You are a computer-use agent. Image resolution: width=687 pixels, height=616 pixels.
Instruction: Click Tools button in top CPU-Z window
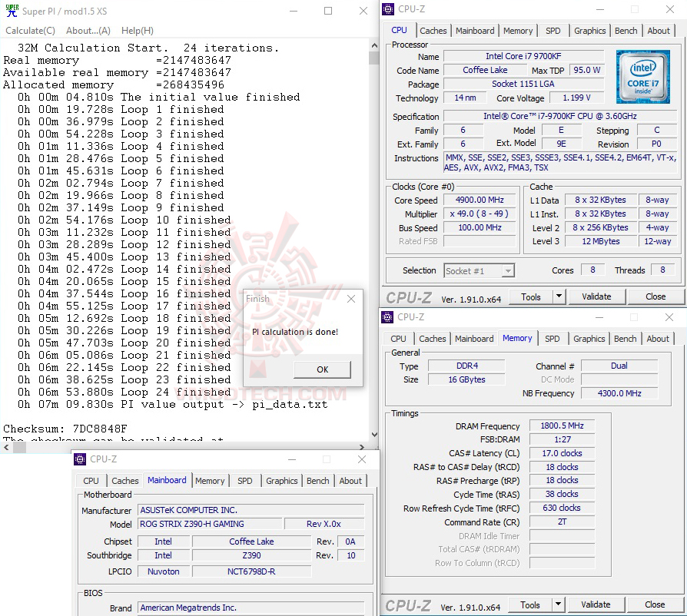tap(531, 296)
